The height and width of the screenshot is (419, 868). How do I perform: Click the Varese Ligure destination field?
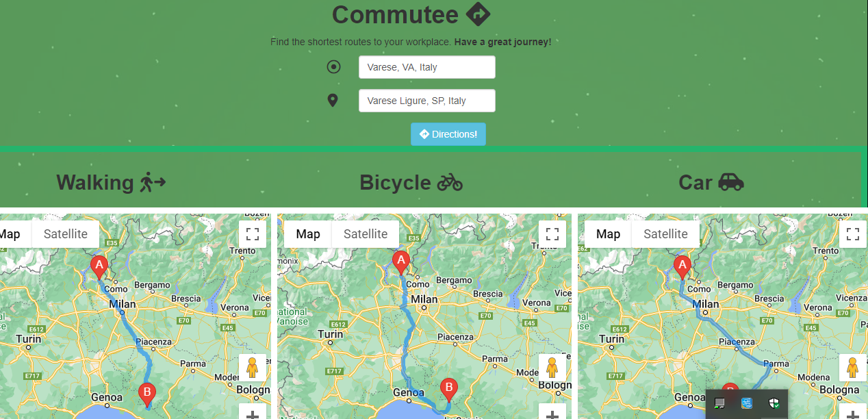[x=427, y=101]
